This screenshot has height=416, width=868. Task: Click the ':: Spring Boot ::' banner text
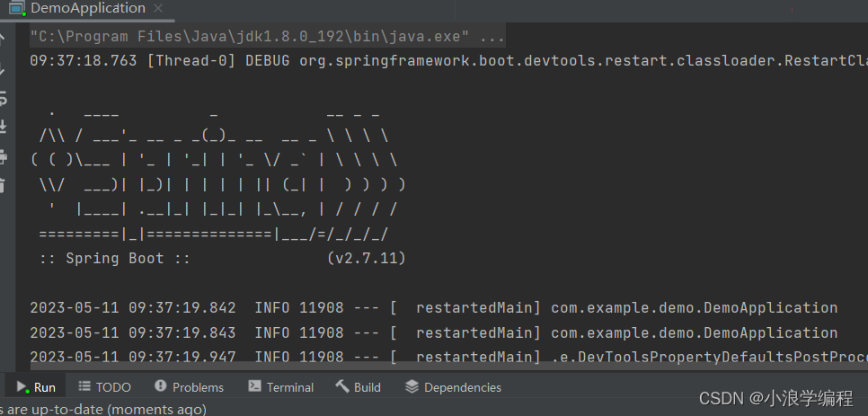point(115,259)
